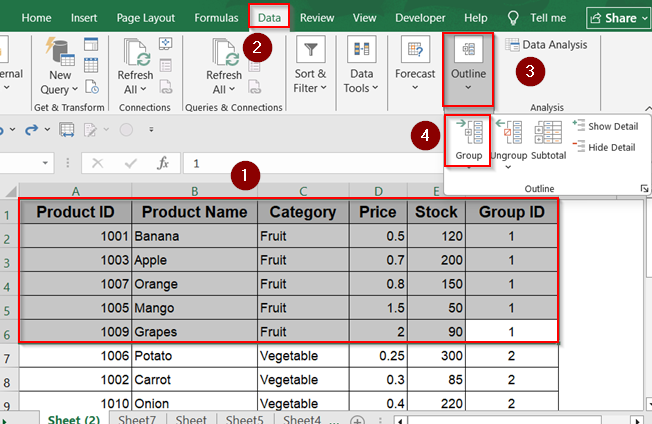The image size is (652, 424).
Task: Click the Data Analysis button
Action: tap(546, 44)
